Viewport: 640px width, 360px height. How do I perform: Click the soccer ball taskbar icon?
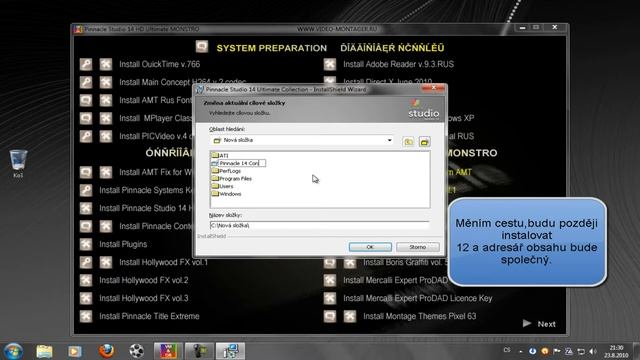point(137,351)
